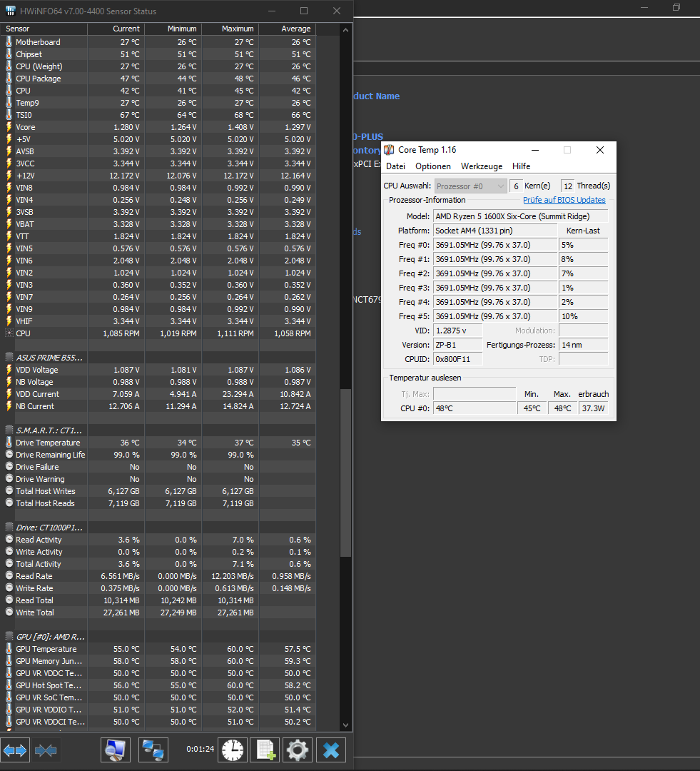Click the Maximum column header
Image resolution: width=700 pixels, height=771 pixels.
pos(230,29)
